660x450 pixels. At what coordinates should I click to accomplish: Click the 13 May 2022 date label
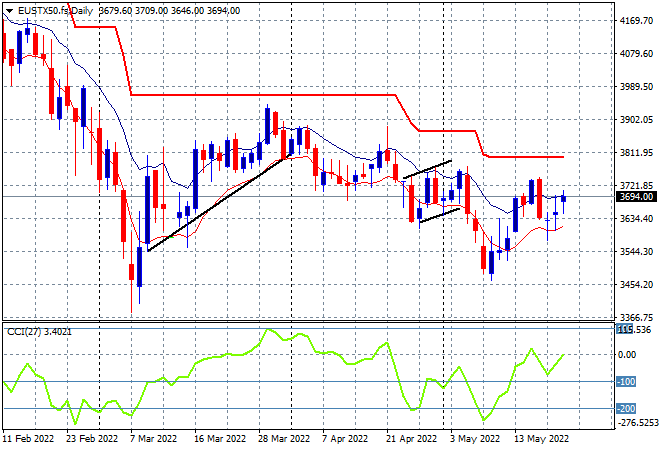pyautogui.click(x=541, y=439)
